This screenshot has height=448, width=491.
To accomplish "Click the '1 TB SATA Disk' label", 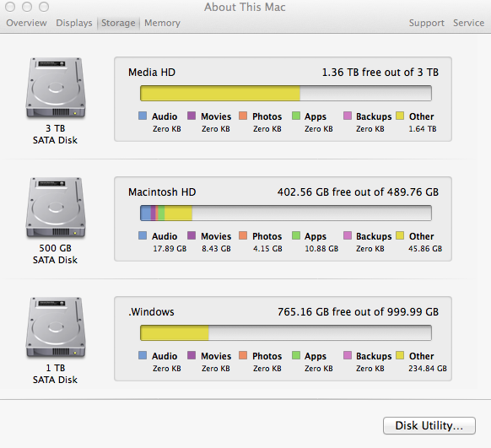I will click(55, 374).
